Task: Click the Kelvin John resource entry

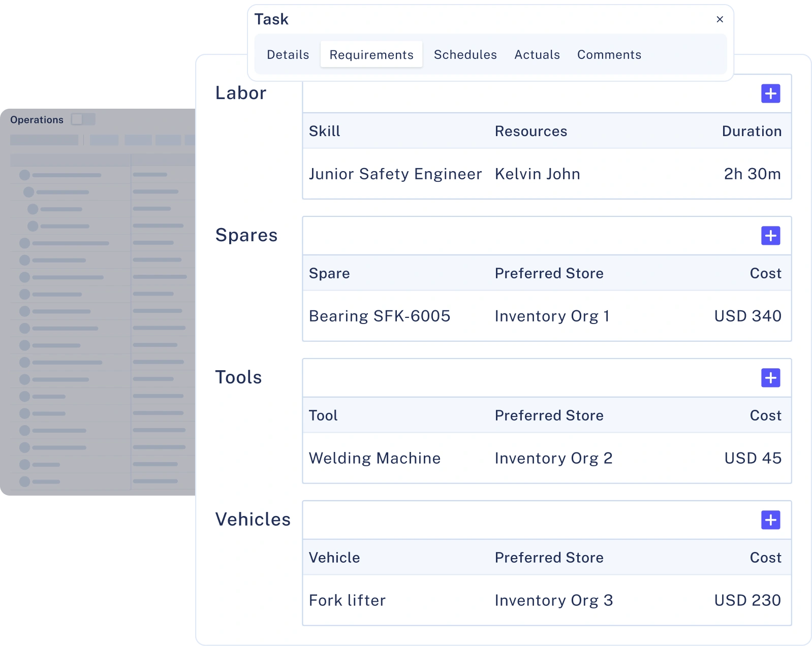Action: point(537,174)
